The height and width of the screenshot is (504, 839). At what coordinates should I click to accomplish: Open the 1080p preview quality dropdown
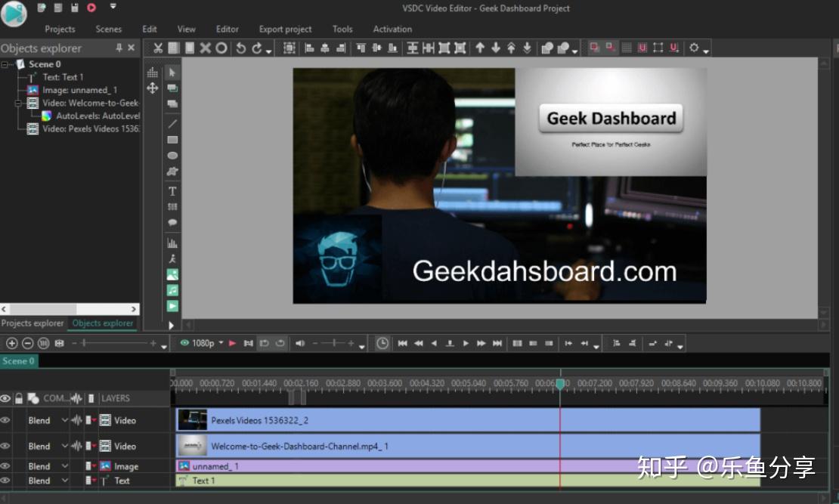tap(221, 343)
